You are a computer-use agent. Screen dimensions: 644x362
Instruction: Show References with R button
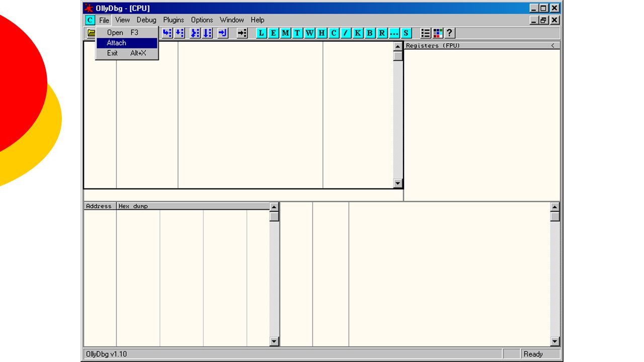[382, 33]
